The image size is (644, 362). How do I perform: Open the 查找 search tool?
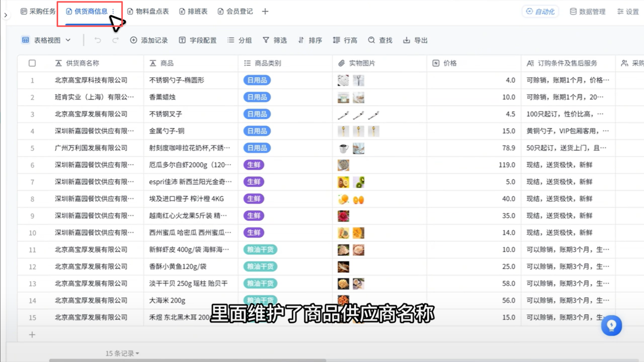[380, 40]
